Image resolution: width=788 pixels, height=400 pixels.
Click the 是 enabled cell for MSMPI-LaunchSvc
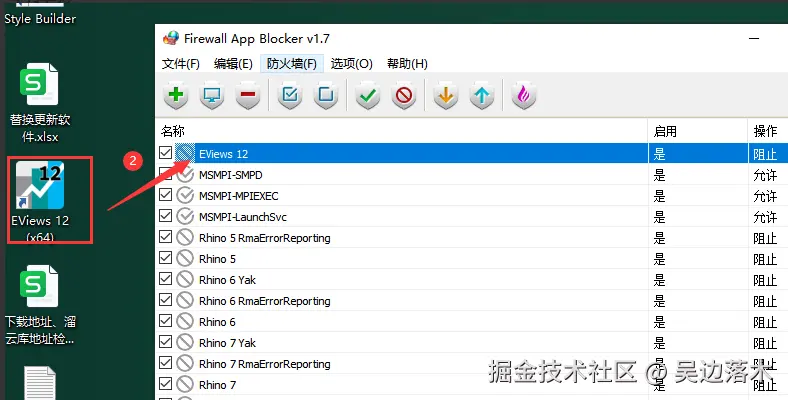[660, 217]
